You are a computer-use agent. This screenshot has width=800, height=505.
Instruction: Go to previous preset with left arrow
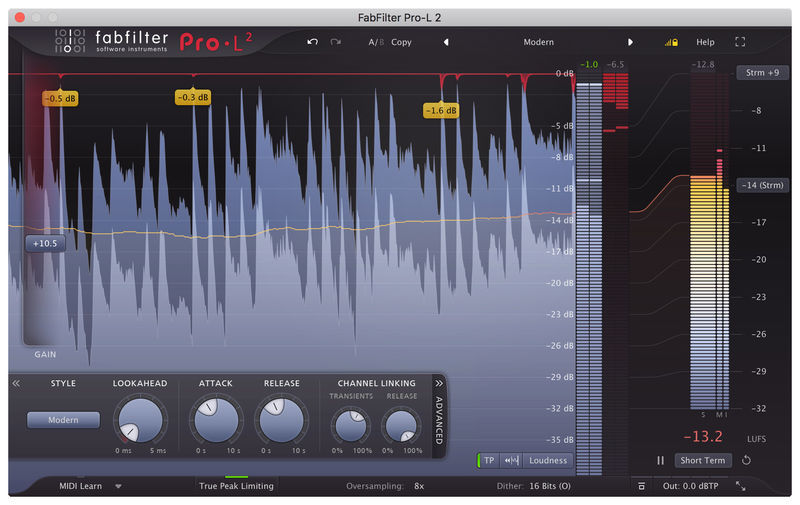[x=446, y=42]
